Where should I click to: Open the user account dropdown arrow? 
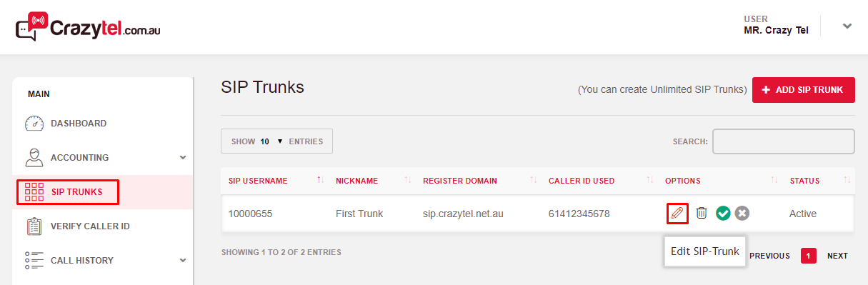[847, 26]
